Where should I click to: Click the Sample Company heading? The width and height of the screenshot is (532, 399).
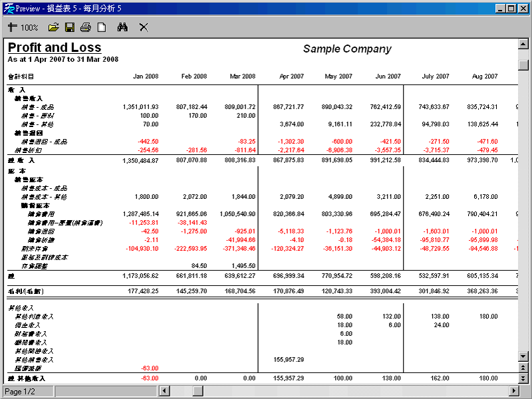(347, 49)
